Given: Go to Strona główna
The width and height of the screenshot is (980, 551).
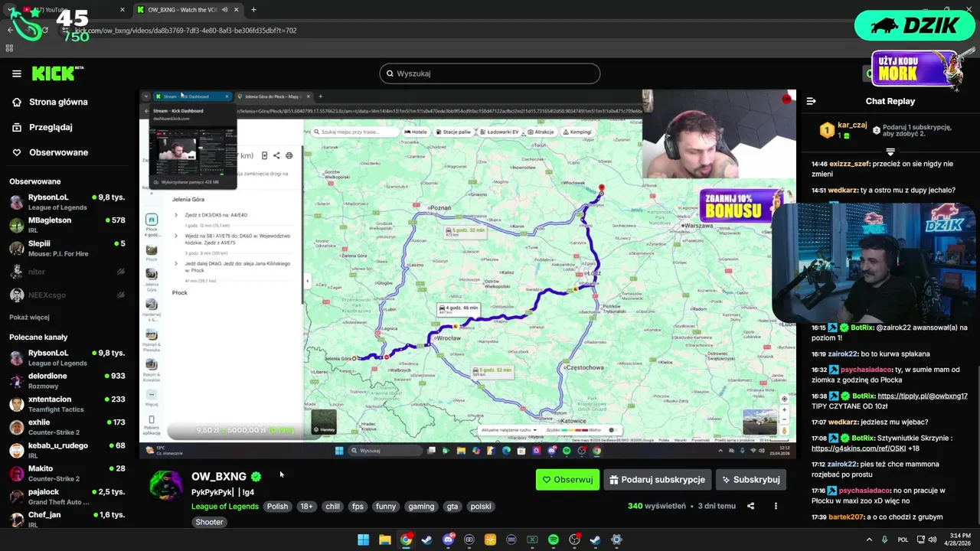Looking at the screenshot, I should tap(51, 102).
